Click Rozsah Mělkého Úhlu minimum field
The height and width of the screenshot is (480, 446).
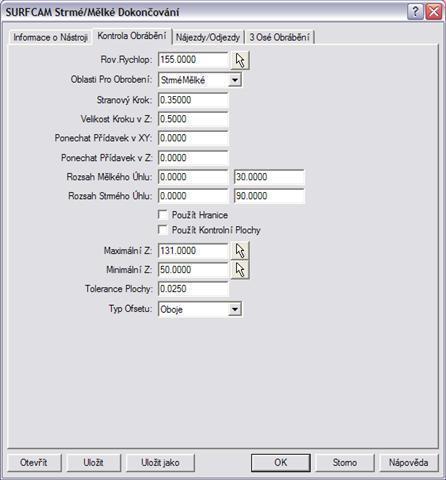click(193, 177)
